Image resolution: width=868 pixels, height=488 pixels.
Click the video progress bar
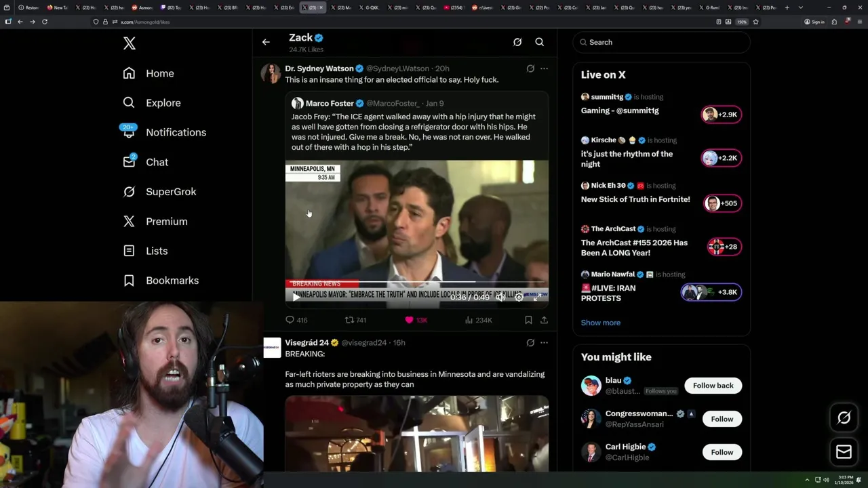click(416, 281)
